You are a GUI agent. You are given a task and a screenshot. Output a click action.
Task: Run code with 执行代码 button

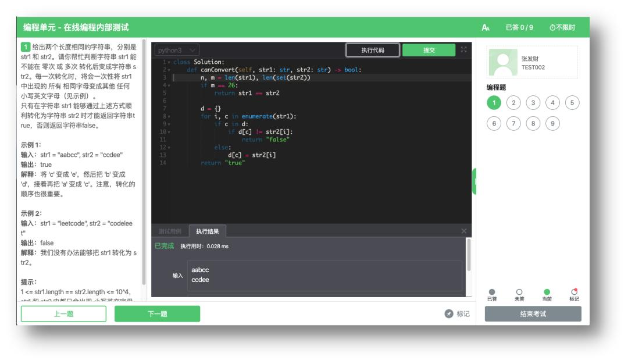[373, 50]
